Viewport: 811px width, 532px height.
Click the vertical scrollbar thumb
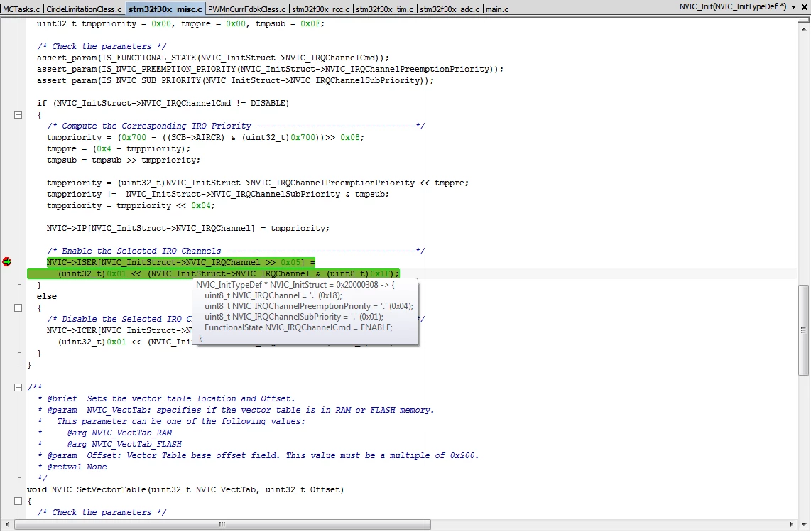803,330
